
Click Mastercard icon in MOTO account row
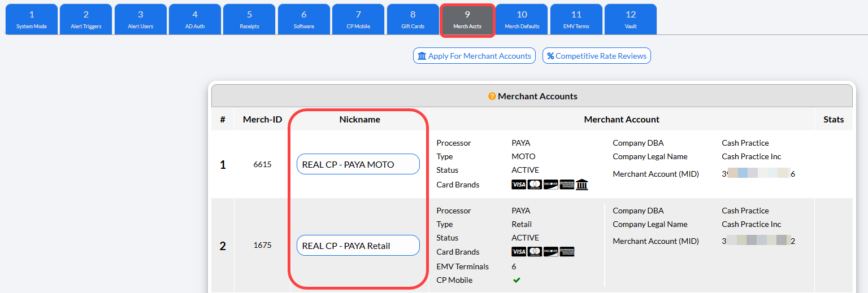click(x=535, y=185)
